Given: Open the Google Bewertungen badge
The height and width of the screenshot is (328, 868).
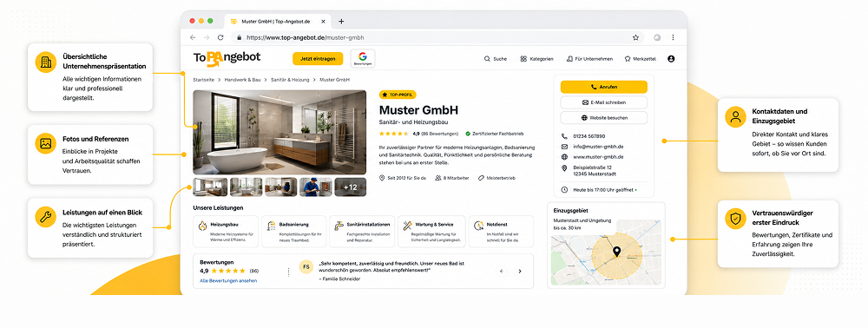Looking at the screenshot, I should 363,59.
